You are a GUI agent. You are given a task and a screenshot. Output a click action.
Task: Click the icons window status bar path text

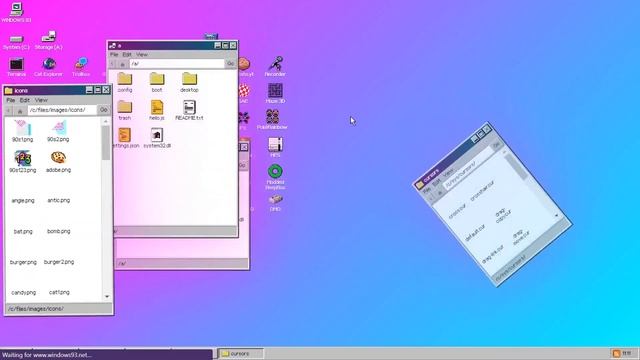(36, 309)
